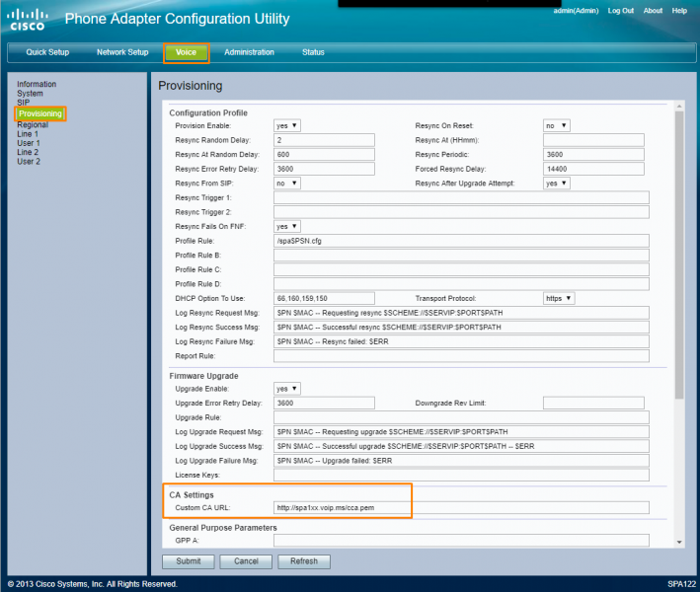Open the Help link
The width and height of the screenshot is (700, 592).
pos(679,11)
